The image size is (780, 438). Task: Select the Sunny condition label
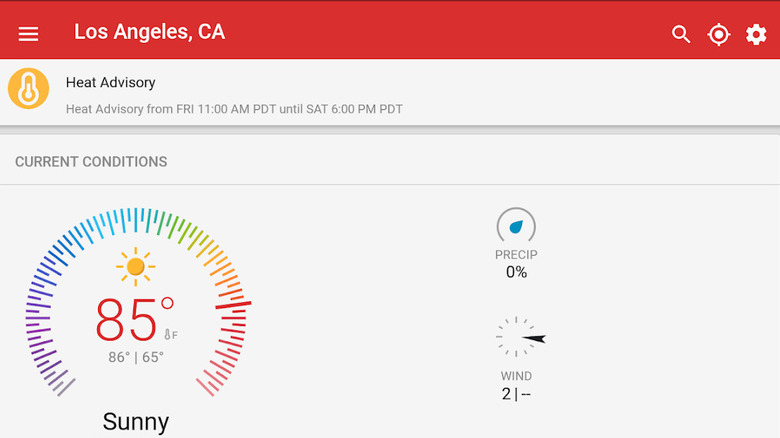pos(136,422)
